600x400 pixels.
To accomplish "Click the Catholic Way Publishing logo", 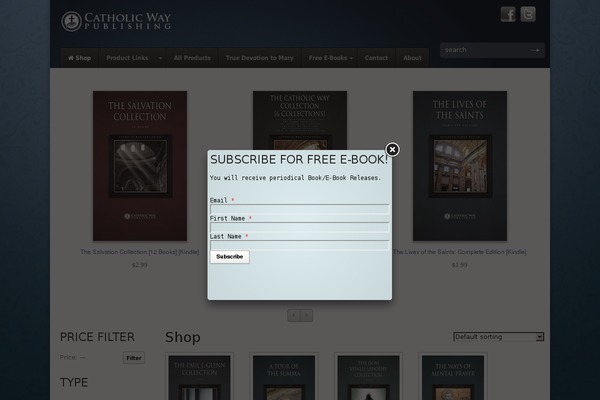I will (x=116, y=21).
